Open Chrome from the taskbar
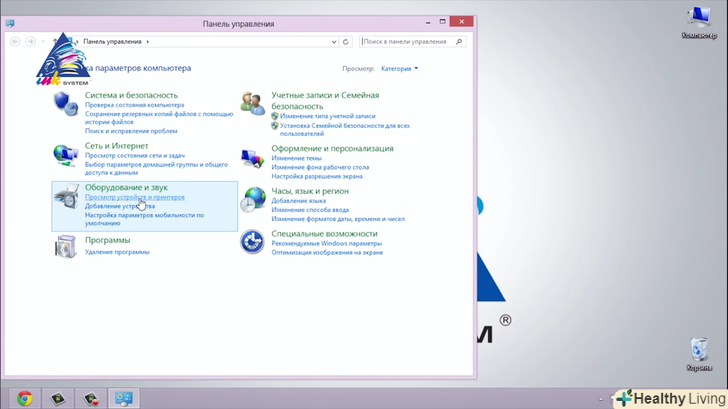 pos(25,398)
